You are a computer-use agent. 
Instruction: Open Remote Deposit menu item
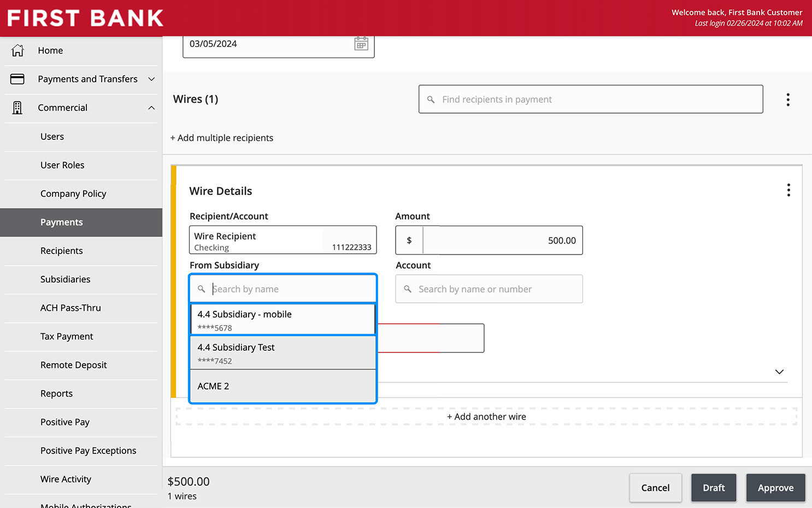coord(81,365)
